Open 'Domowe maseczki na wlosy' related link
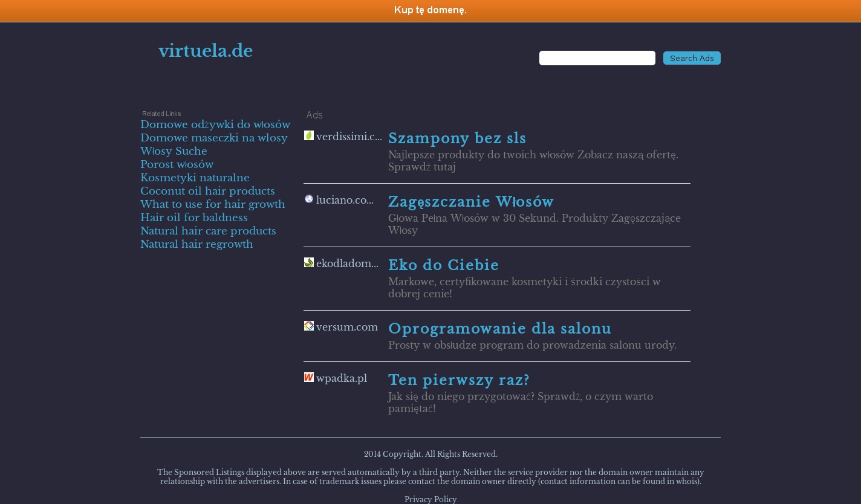 pos(214,138)
